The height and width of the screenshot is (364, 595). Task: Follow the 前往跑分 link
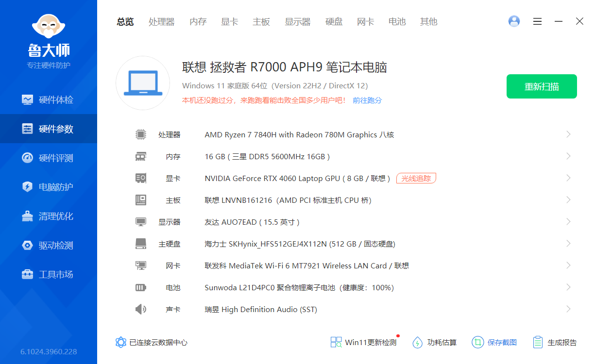click(367, 100)
